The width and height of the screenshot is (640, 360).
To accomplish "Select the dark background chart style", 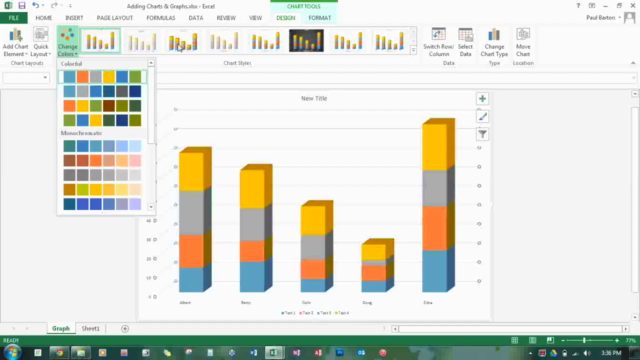I will [x=306, y=41].
